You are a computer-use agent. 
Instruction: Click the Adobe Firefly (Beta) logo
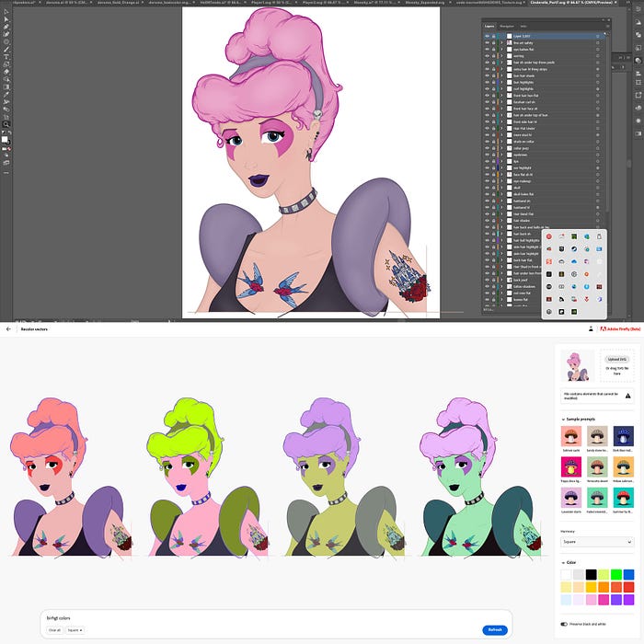(620, 329)
